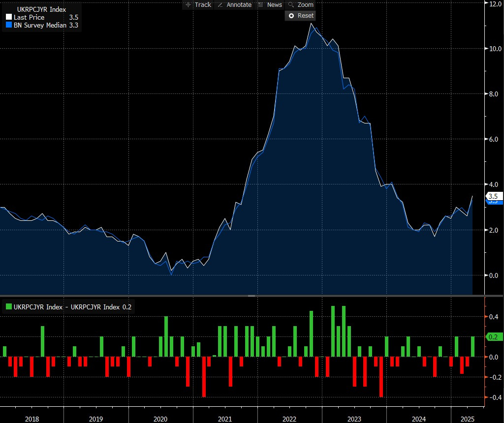The width and height of the screenshot is (504, 423).
Task: Click the 0.4 label on lower panel axis
Action: pyautogui.click(x=494, y=317)
